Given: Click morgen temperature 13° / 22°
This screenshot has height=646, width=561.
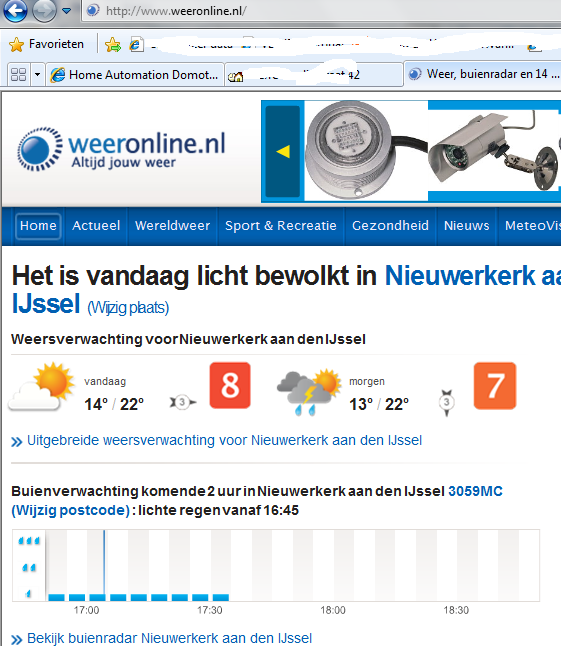Looking at the screenshot, I should (379, 404).
